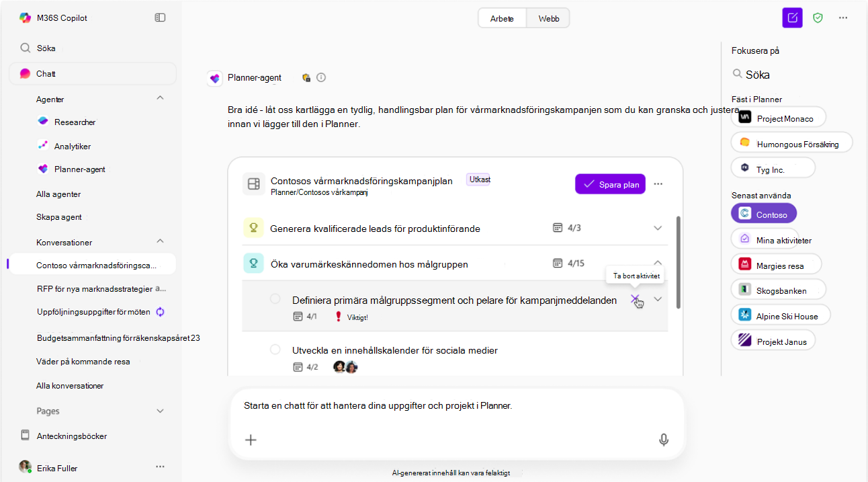Viewport: 868px width, 482px height.
Task: Click the plan board icon beside plan title
Action: pos(253,184)
